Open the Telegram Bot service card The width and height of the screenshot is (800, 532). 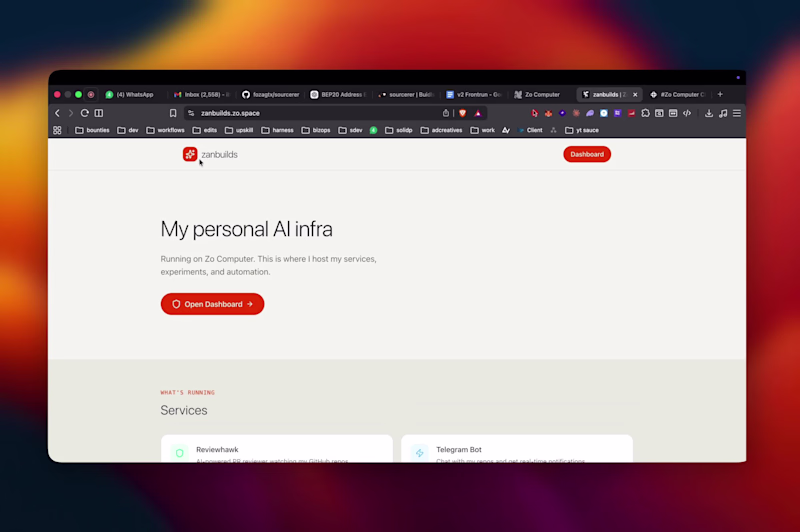pyautogui.click(x=517, y=449)
